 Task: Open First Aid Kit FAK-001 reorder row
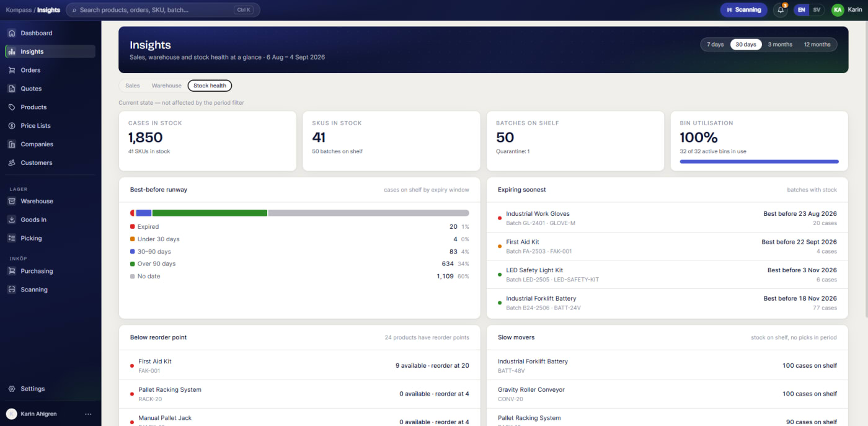point(299,366)
